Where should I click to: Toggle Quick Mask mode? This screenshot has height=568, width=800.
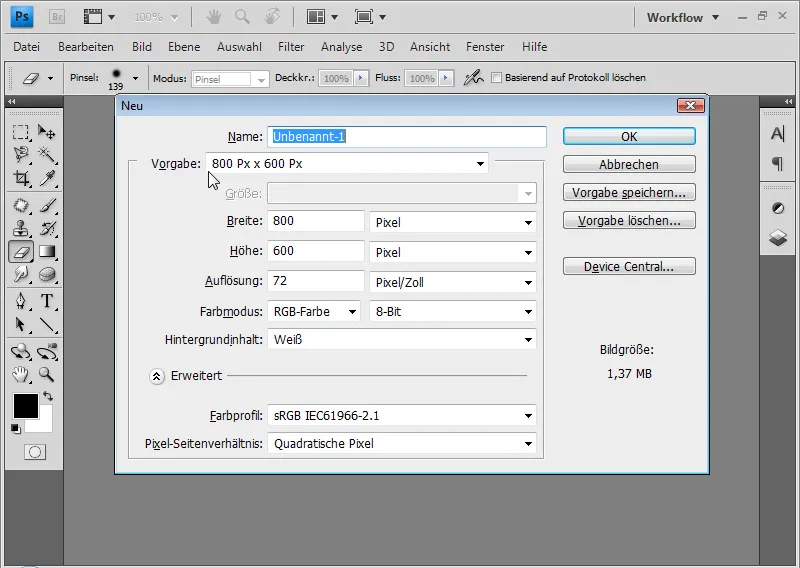click(x=35, y=452)
